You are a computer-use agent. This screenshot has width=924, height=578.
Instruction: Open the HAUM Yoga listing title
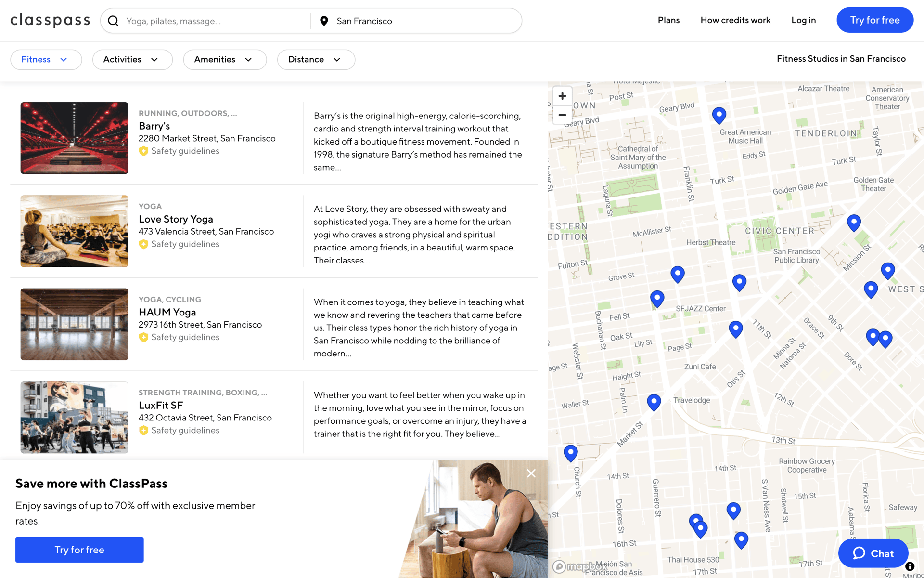coord(167,312)
